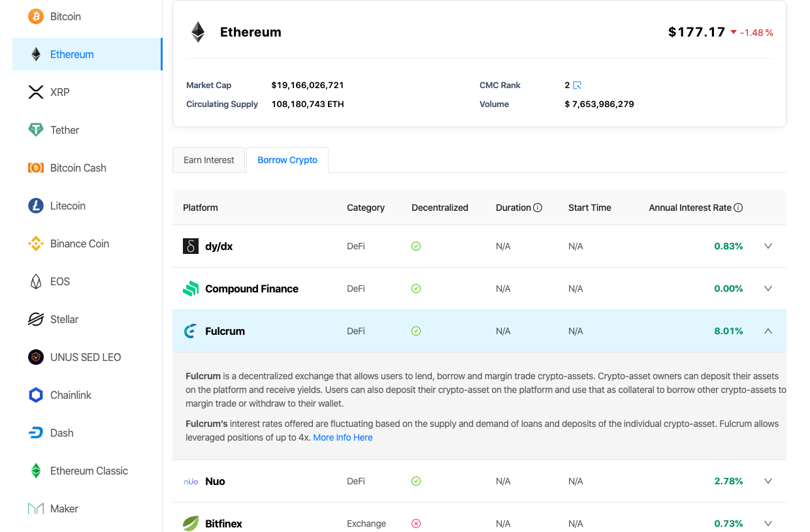Click the Category column header
The width and height of the screenshot is (810, 532).
[366, 208]
